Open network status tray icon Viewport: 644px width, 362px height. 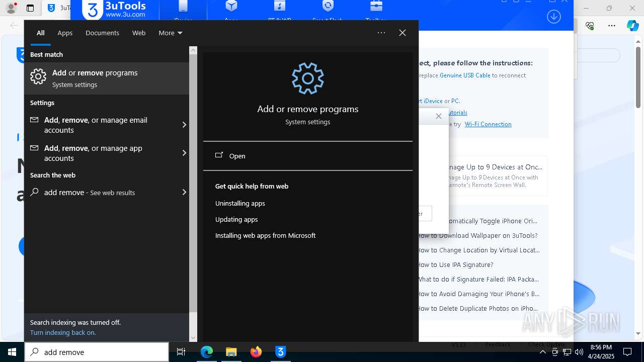tap(567, 352)
